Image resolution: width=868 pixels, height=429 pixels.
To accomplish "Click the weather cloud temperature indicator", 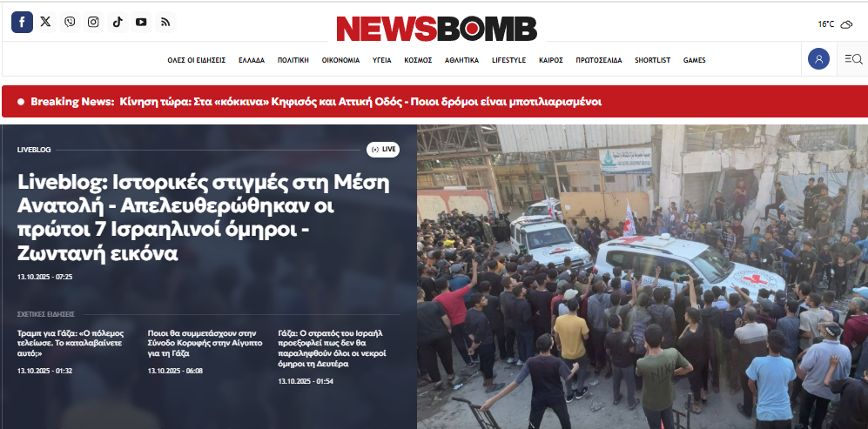I will (x=835, y=23).
